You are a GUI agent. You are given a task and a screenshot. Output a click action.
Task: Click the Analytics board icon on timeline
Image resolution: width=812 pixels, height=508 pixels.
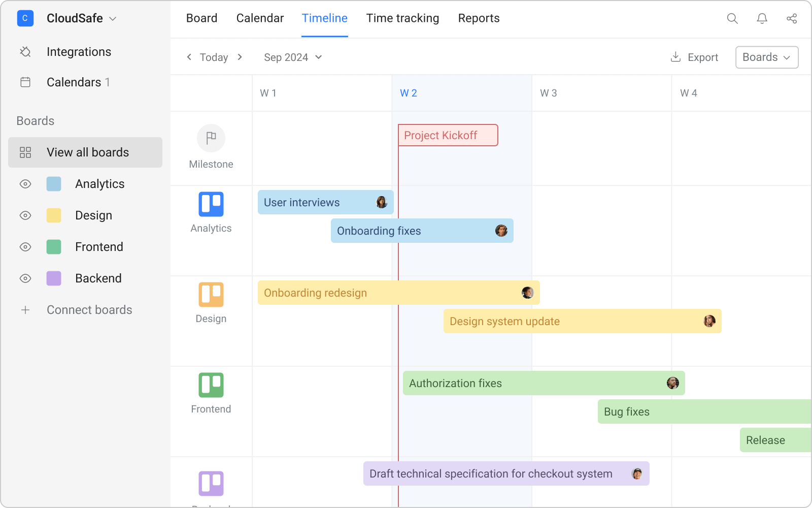[x=211, y=205]
